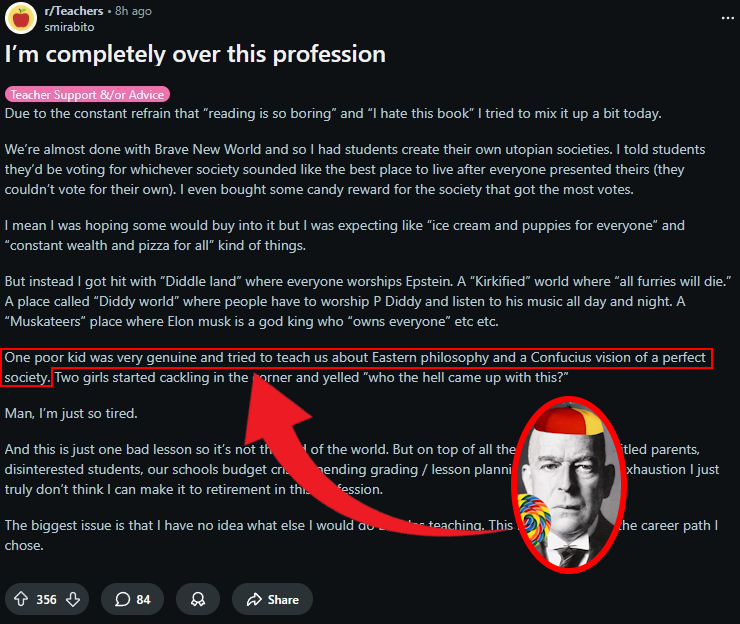Open comments via the speech bubble icon
The width and height of the screenshot is (740, 624).
coord(122,599)
